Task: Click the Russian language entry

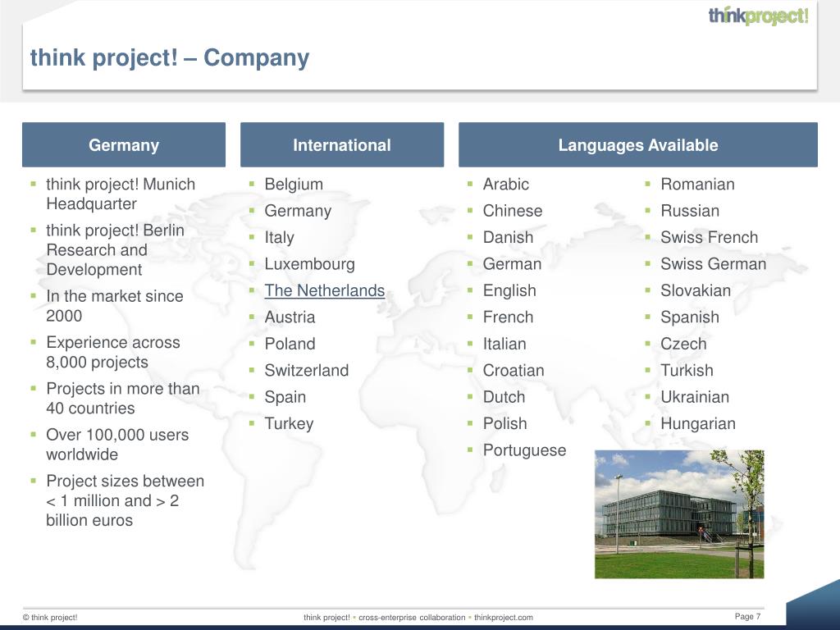Action: (690, 211)
